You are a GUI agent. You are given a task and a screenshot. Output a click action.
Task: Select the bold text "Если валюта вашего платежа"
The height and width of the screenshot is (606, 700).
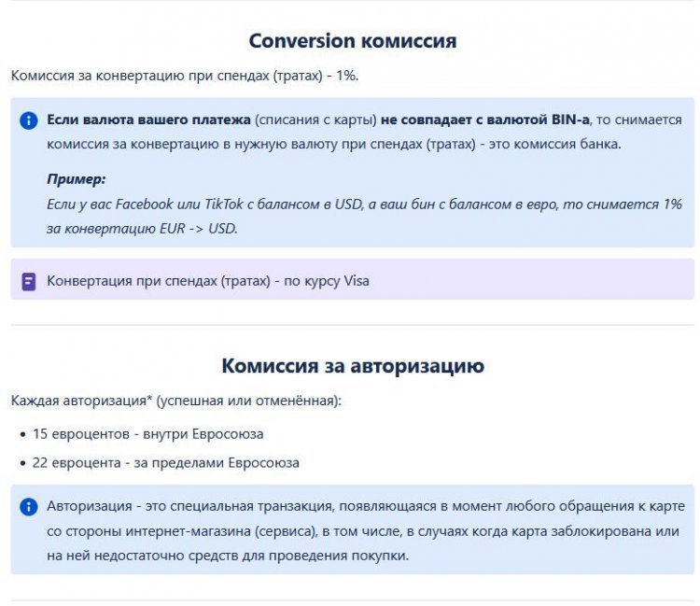[148, 120]
